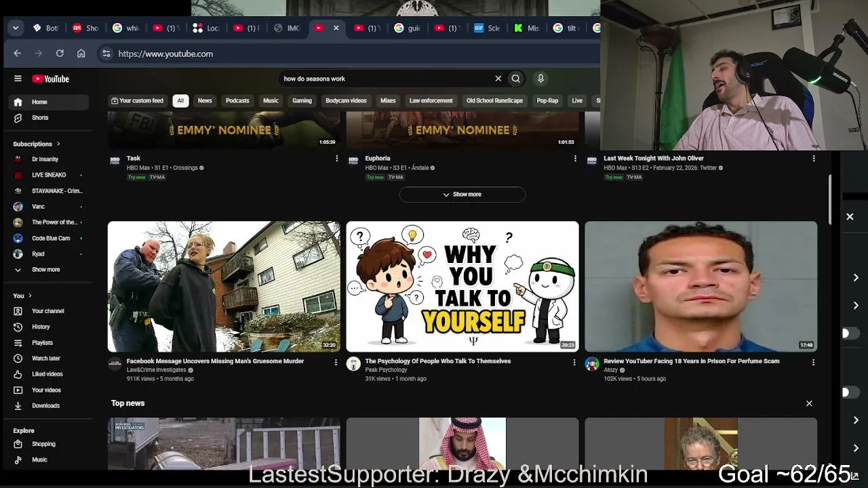The width and height of the screenshot is (868, 488).
Task: Open the YouTube guide hamburger menu
Action: point(18,79)
